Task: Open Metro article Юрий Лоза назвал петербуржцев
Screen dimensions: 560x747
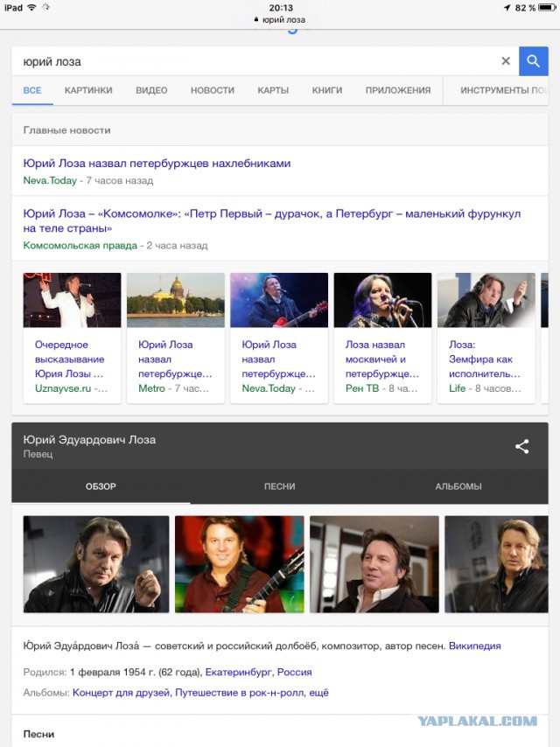Action: click(175, 360)
